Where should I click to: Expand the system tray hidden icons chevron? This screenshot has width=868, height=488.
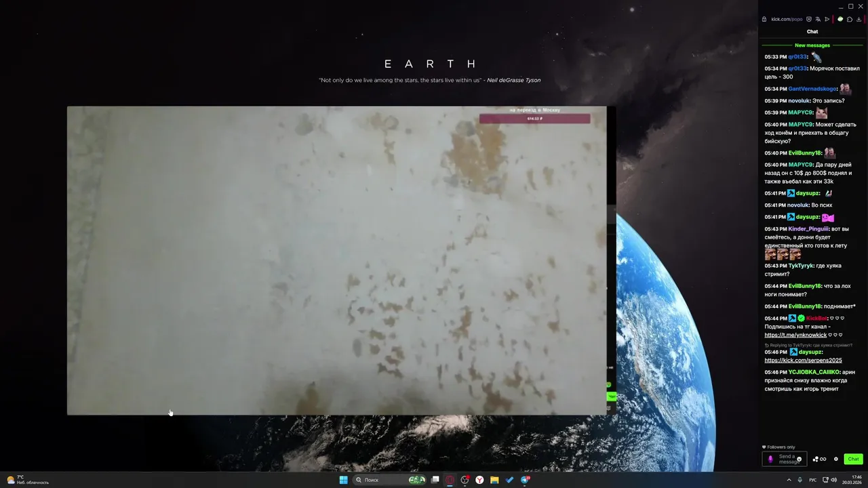pos(789,480)
